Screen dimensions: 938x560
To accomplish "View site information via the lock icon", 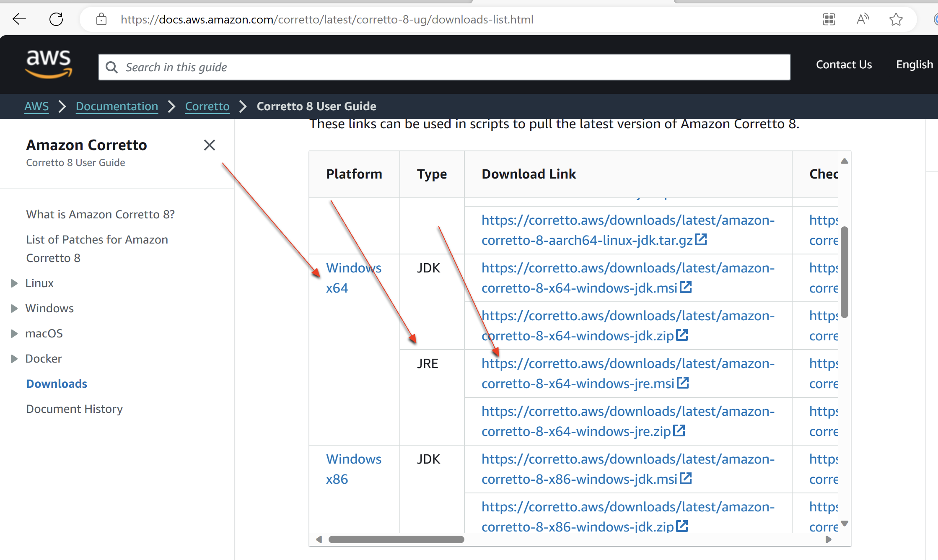I will 101,19.
